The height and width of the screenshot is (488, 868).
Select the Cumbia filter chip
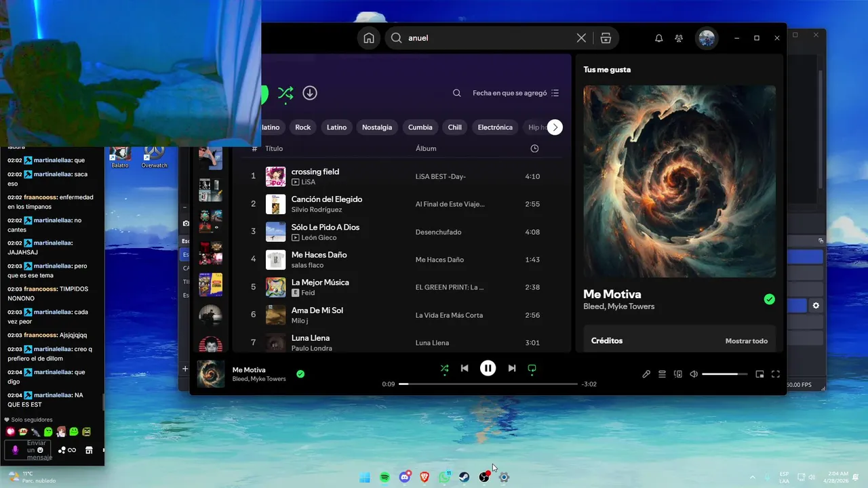420,127
